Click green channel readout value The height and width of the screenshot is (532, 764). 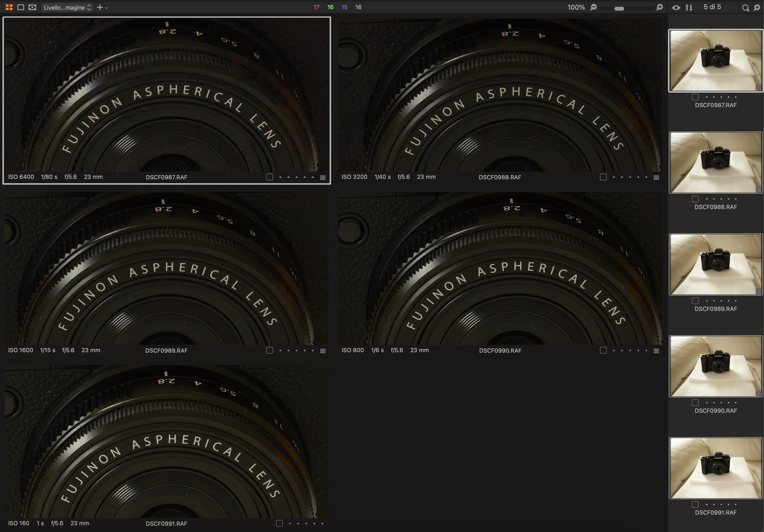[330, 7]
